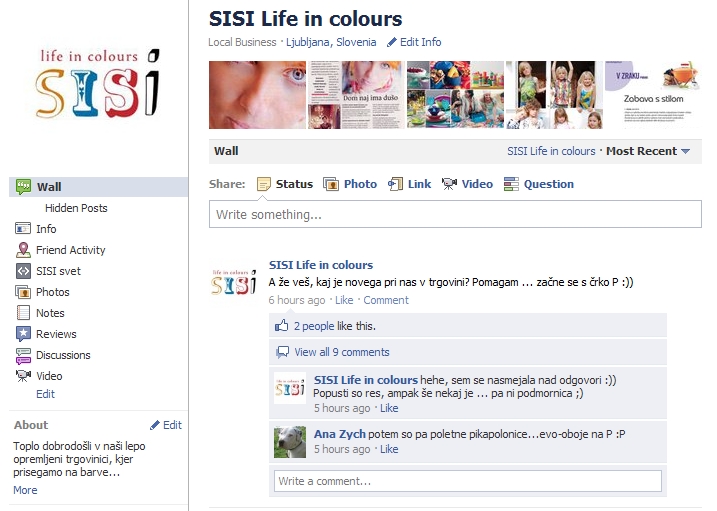Choose Photo in the share bar

pos(350,184)
